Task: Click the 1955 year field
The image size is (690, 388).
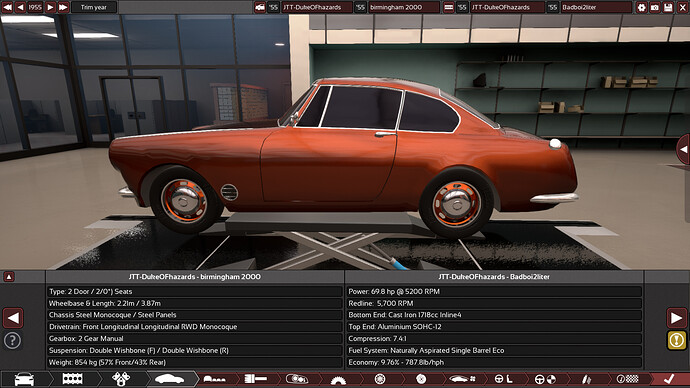Action: [x=35, y=7]
